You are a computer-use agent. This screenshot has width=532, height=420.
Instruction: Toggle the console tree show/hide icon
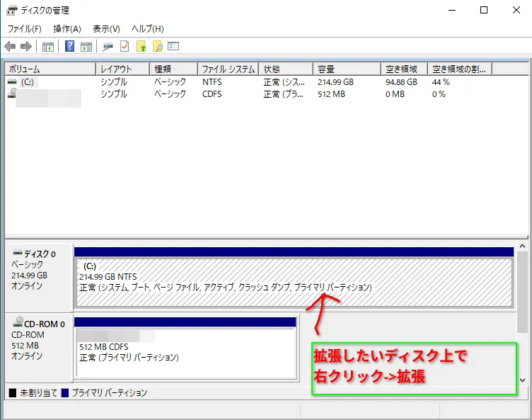[48, 47]
